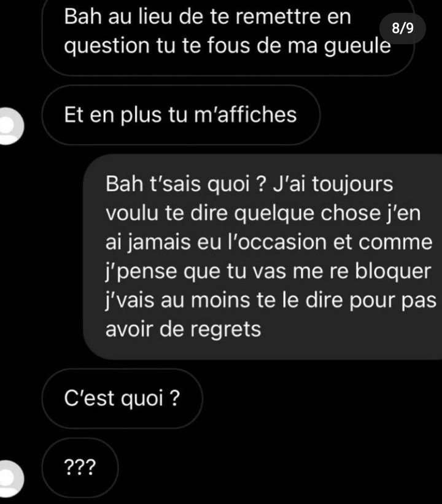The width and height of the screenshot is (442, 504).
Task: Tap the message starting "Bah au lieu de"
Action: pyautogui.click(x=228, y=36)
